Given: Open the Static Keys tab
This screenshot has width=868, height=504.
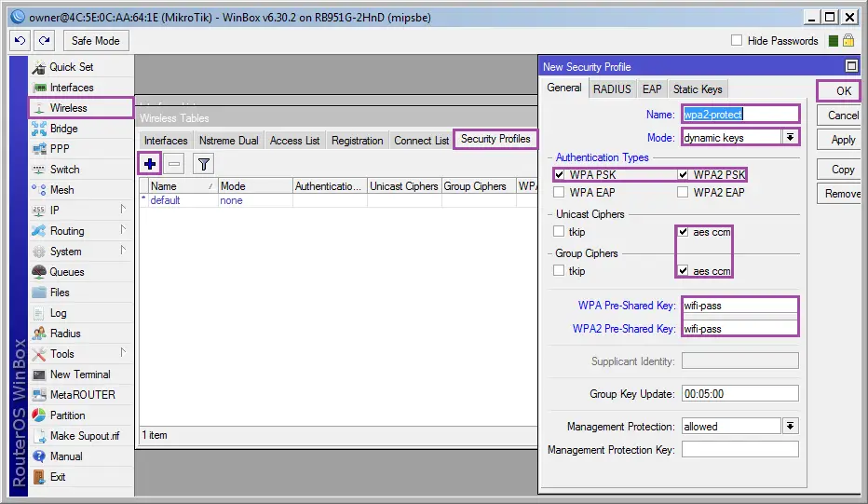Looking at the screenshot, I should tap(698, 89).
